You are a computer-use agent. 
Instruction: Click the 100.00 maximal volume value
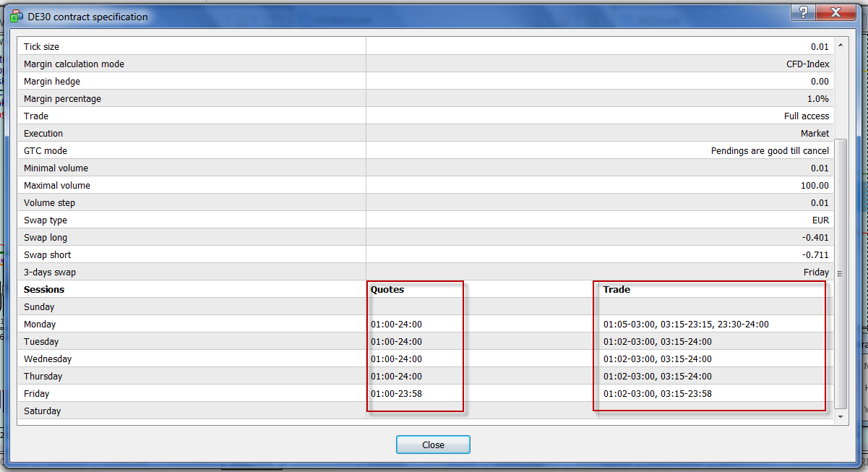pos(815,185)
